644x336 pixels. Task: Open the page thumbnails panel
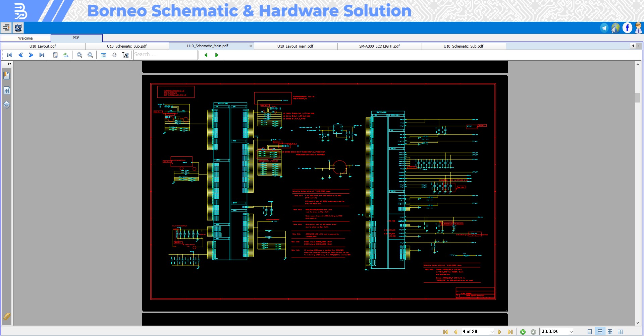(7, 90)
